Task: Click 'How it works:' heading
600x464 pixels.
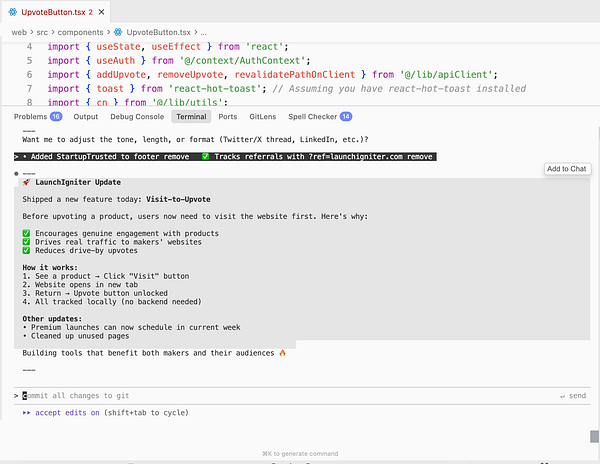Action: coord(50,267)
